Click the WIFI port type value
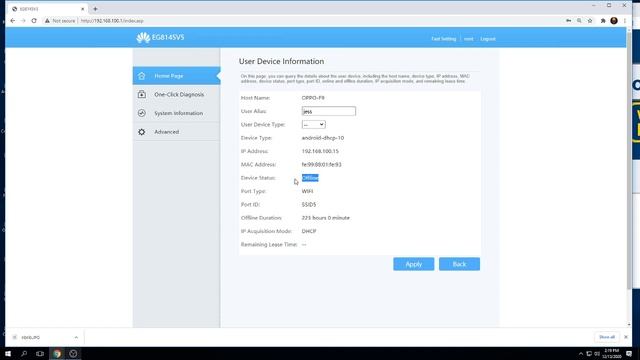Viewport: 640px width, 360px height. coord(307,191)
